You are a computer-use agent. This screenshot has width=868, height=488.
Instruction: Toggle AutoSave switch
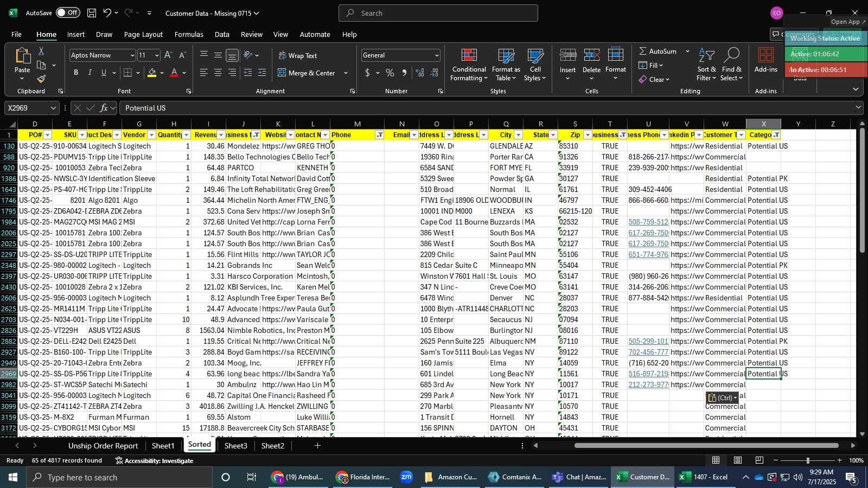tap(68, 12)
